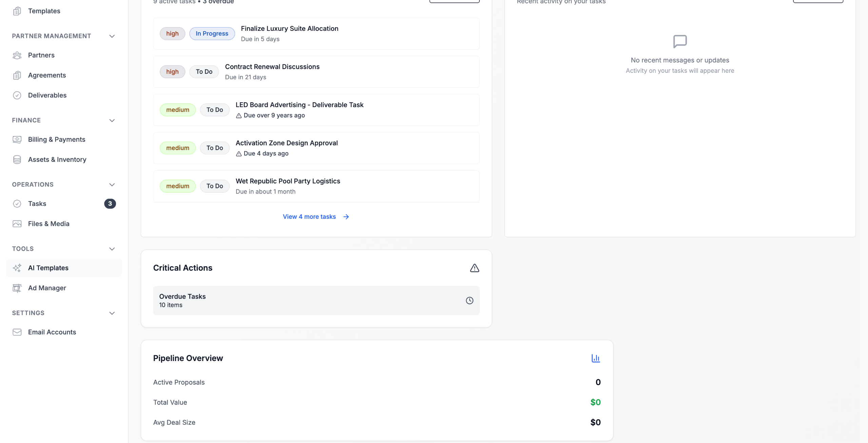
Task: Collapse the Operations section chevron
Action: point(112,185)
